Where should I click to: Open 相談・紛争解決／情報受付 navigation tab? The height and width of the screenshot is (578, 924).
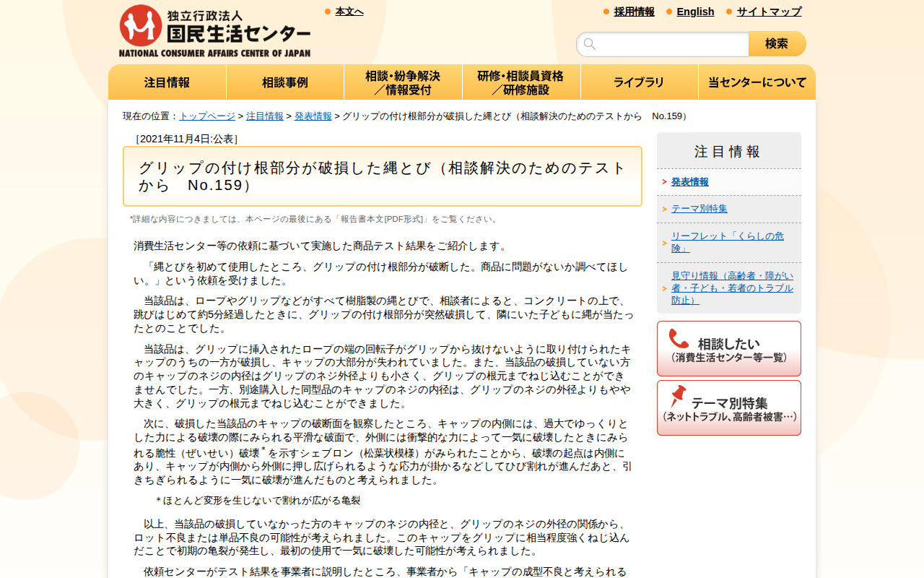click(x=403, y=82)
